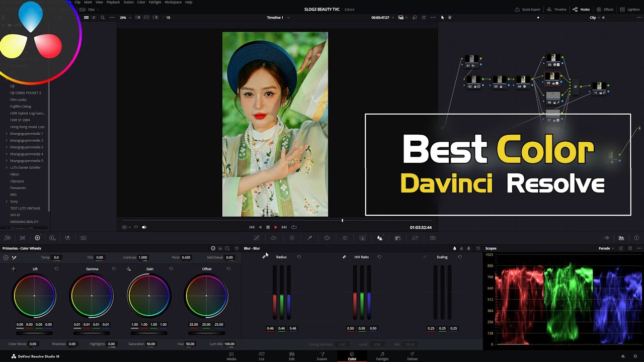Toggle Lightbox view
Screen dimensions: 644x362
[630, 10]
